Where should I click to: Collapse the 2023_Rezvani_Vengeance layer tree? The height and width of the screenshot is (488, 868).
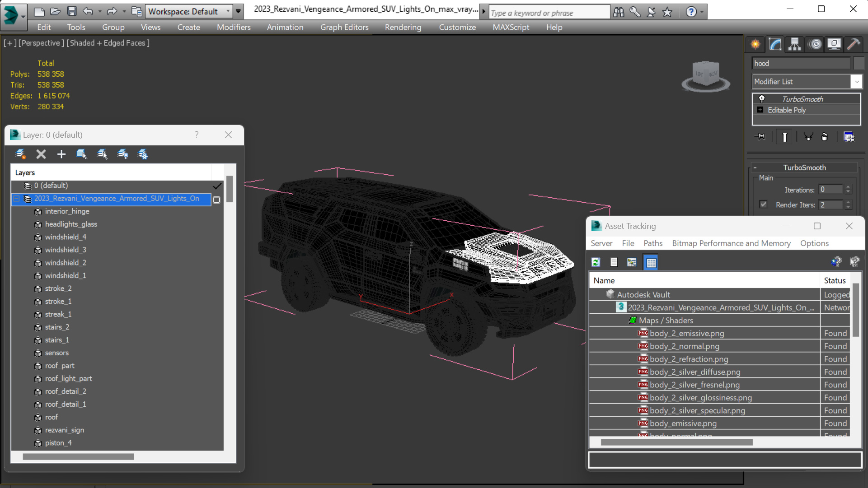tap(17, 199)
